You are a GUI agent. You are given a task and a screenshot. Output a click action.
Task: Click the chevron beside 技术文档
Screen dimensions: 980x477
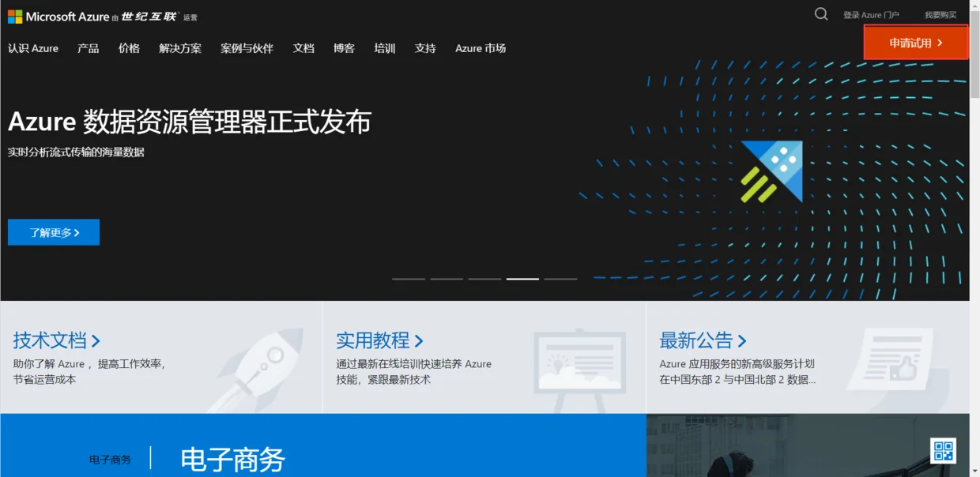96,341
